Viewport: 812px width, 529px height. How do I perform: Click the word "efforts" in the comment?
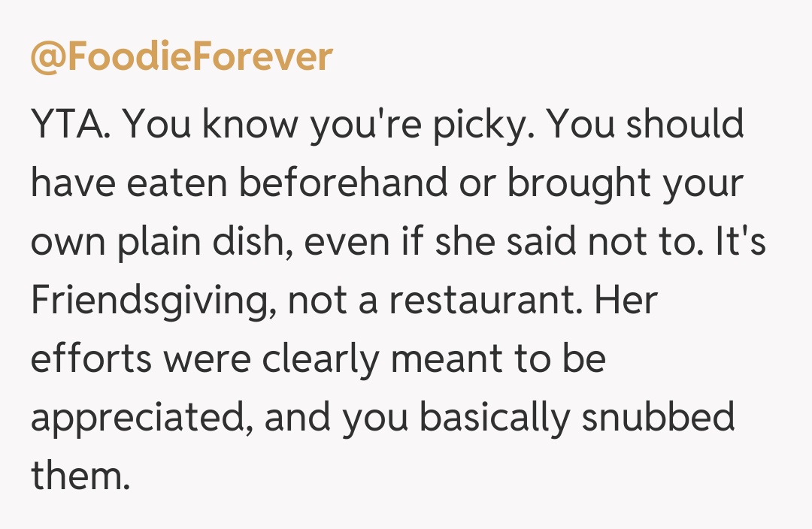click(x=91, y=360)
